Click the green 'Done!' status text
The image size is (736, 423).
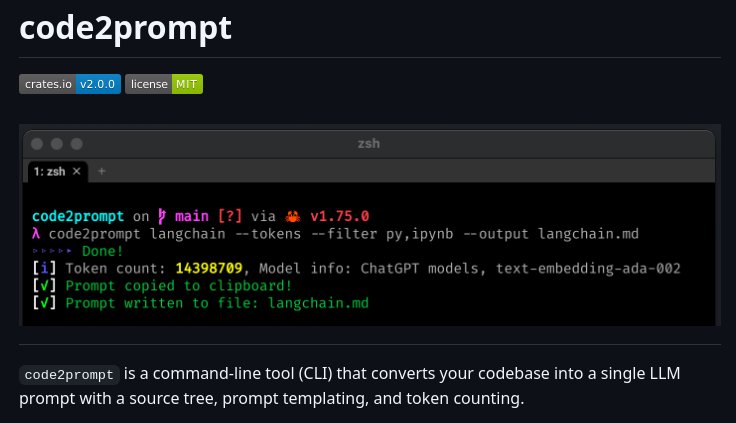(103, 251)
